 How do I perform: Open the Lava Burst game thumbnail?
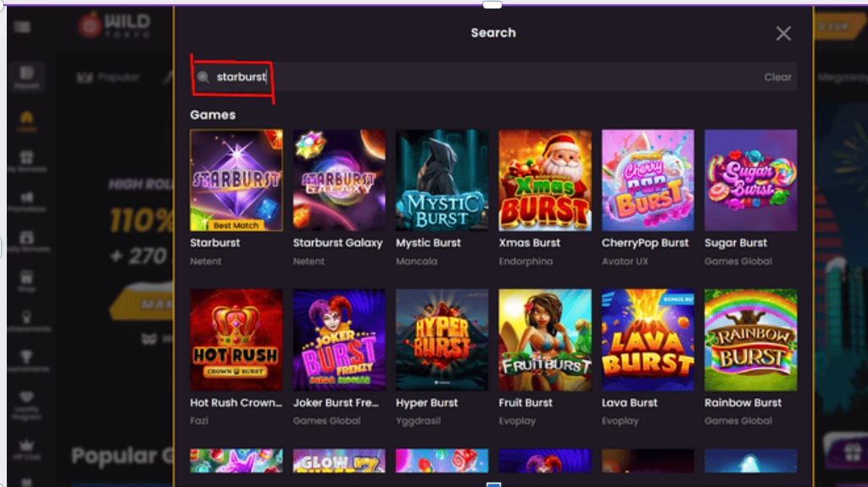pos(648,340)
